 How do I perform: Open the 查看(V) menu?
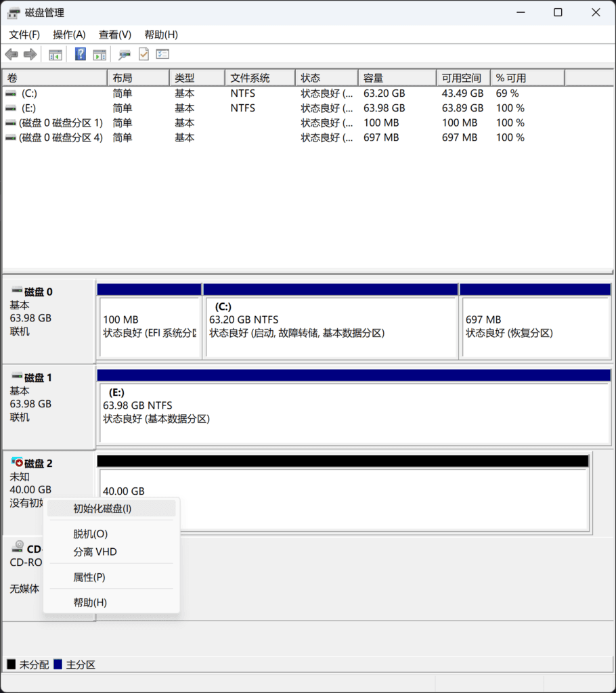click(x=113, y=35)
